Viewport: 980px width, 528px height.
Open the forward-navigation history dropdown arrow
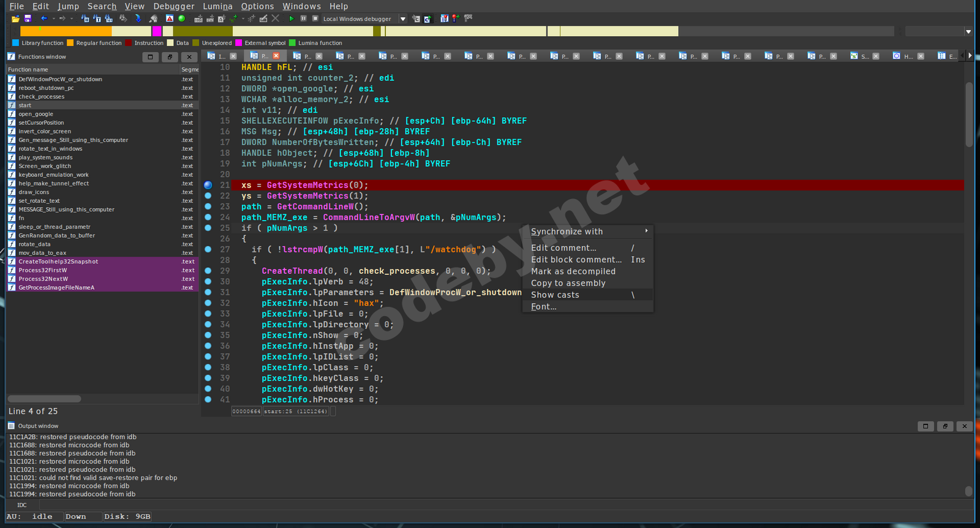(x=71, y=19)
